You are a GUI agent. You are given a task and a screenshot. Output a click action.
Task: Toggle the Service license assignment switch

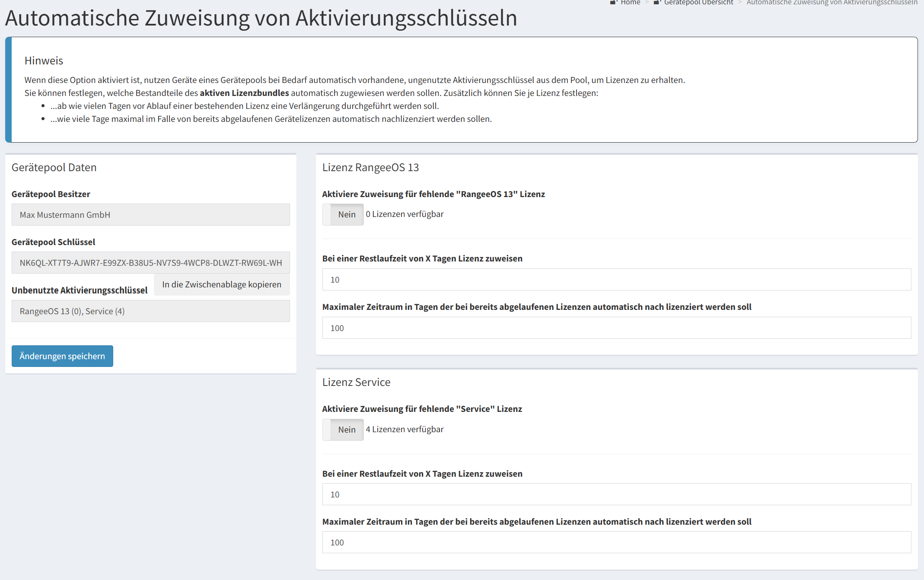tap(343, 430)
